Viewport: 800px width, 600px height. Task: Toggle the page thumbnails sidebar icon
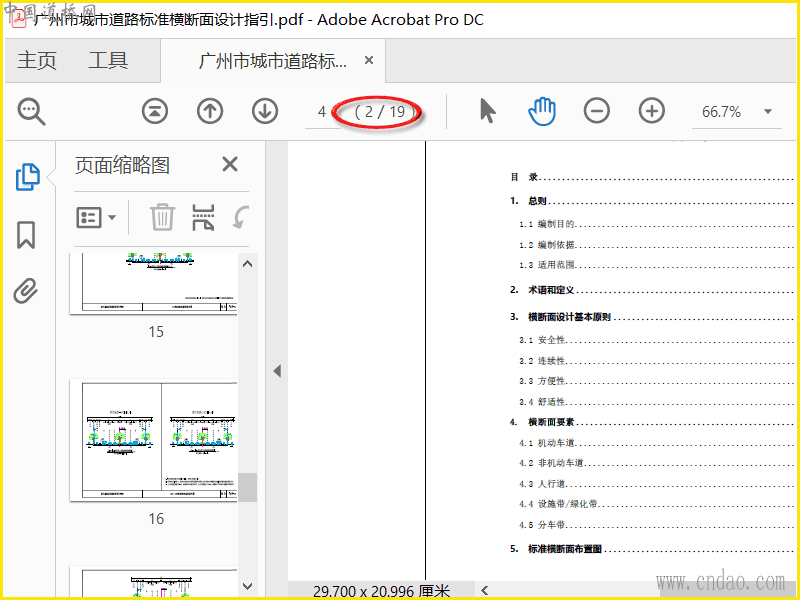coord(28,177)
